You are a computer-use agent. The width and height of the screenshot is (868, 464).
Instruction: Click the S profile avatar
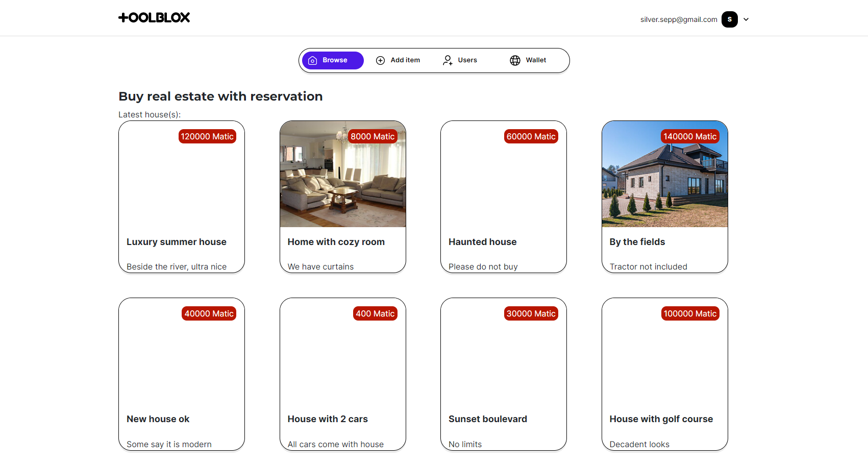pyautogui.click(x=730, y=19)
